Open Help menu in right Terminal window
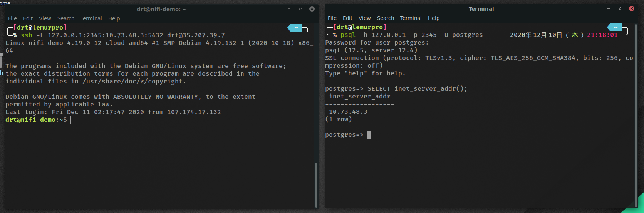The image size is (644, 213). coord(434,18)
